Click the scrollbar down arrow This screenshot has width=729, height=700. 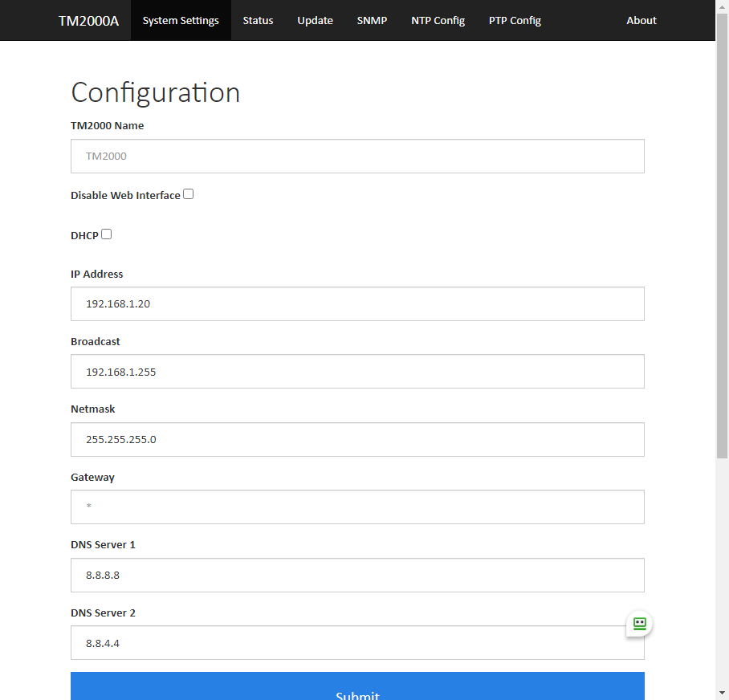722,694
